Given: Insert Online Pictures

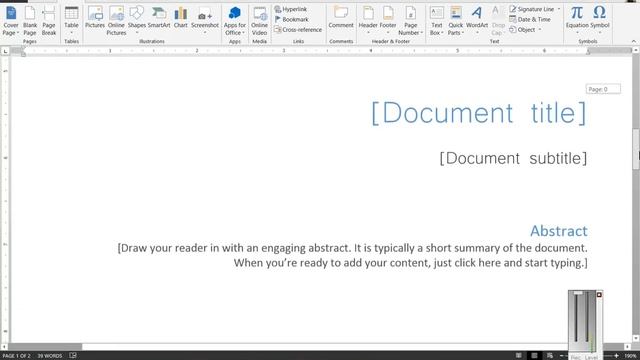Looking at the screenshot, I should coord(116,21).
